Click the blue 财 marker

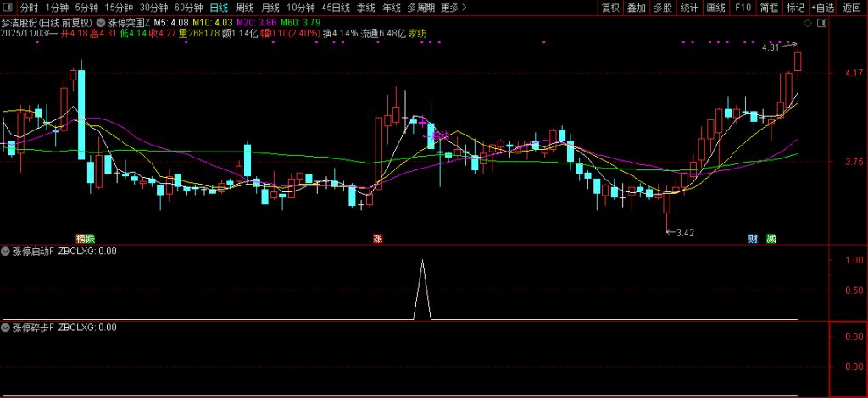[x=753, y=239]
